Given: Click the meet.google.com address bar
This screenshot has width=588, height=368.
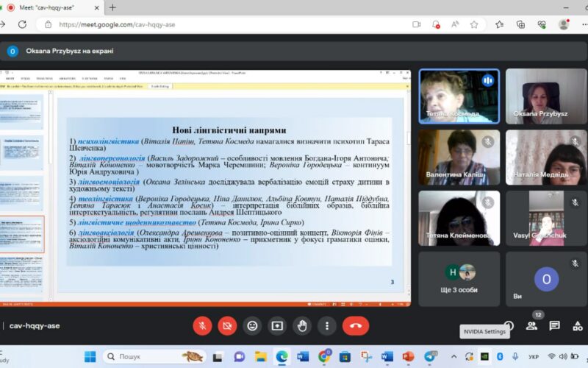Looking at the screenshot, I should [220, 24].
